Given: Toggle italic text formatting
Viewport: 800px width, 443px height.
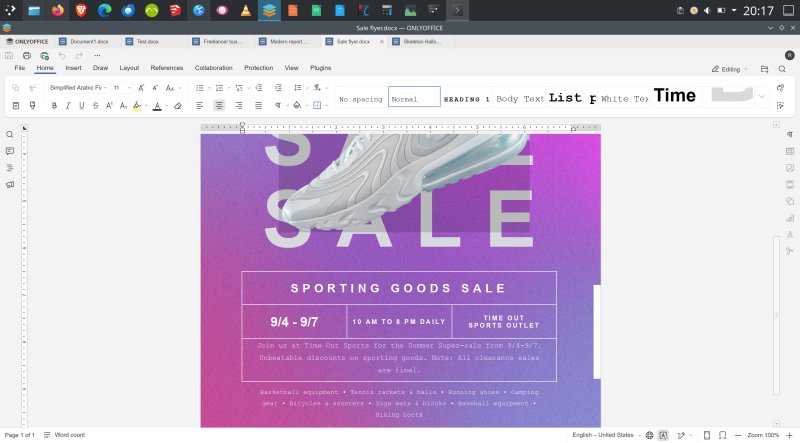Looking at the screenshot, I should [67, 105].
